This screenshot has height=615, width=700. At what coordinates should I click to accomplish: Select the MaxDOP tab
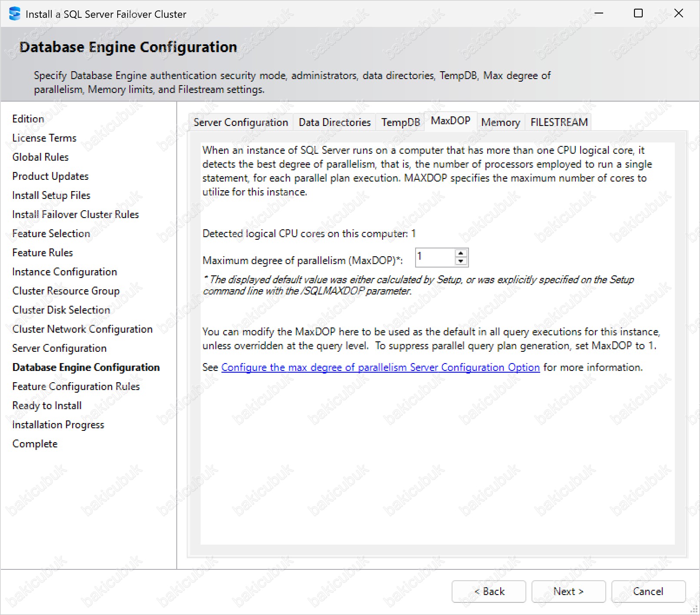coord(450,121)
